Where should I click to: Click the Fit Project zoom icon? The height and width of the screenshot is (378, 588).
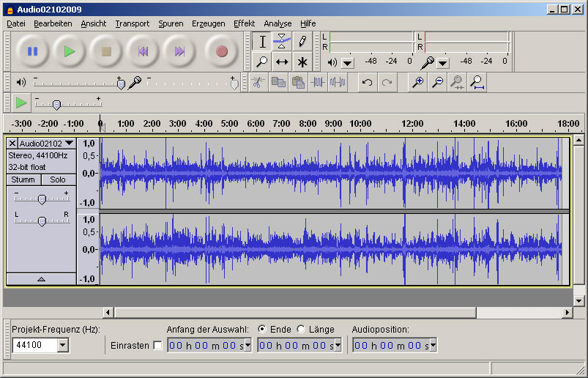[477, 82]
